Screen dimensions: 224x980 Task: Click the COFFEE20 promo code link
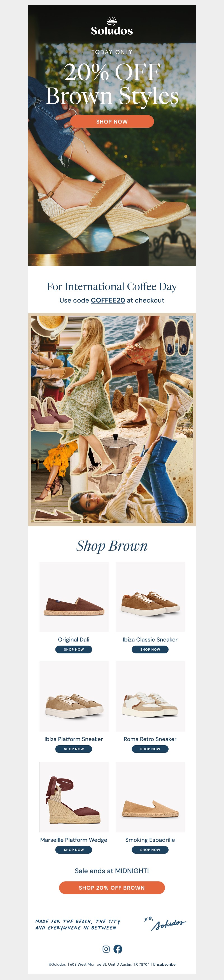click(108, 300)
